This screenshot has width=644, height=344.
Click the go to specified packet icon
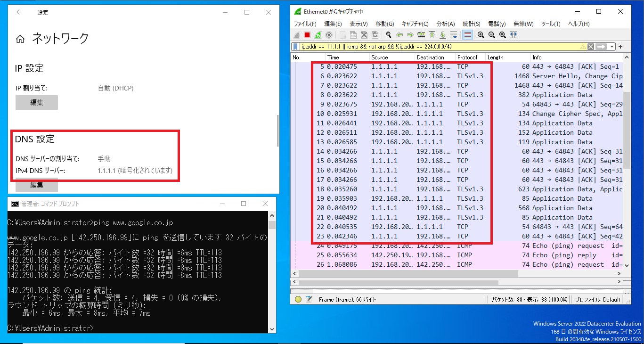[x=421, y=35]
